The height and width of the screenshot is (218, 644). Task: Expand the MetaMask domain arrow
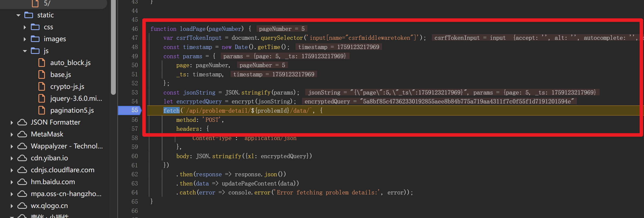click(x=12, y=134)
